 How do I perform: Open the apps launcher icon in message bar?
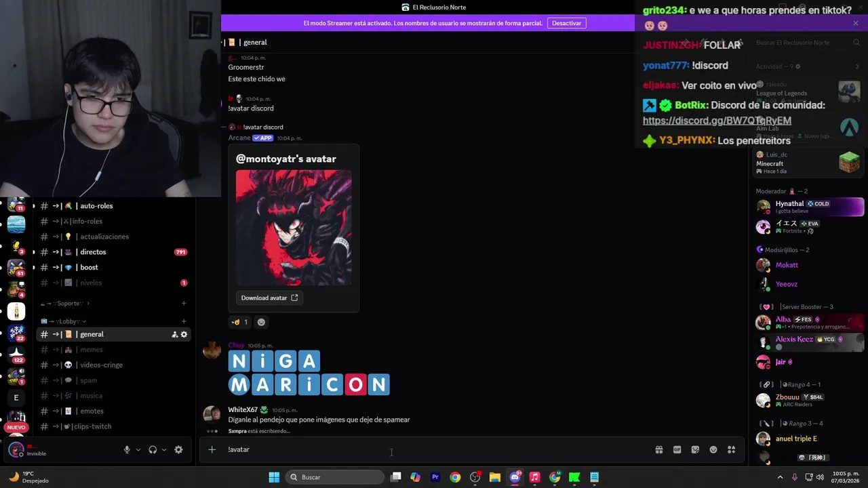click(x=732, y=449)
